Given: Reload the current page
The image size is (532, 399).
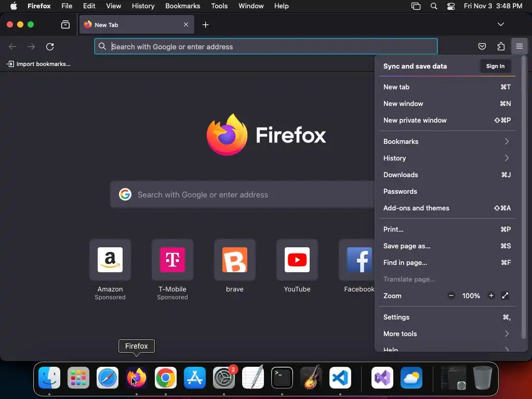Looking at the screenshot, I should 50,46.
